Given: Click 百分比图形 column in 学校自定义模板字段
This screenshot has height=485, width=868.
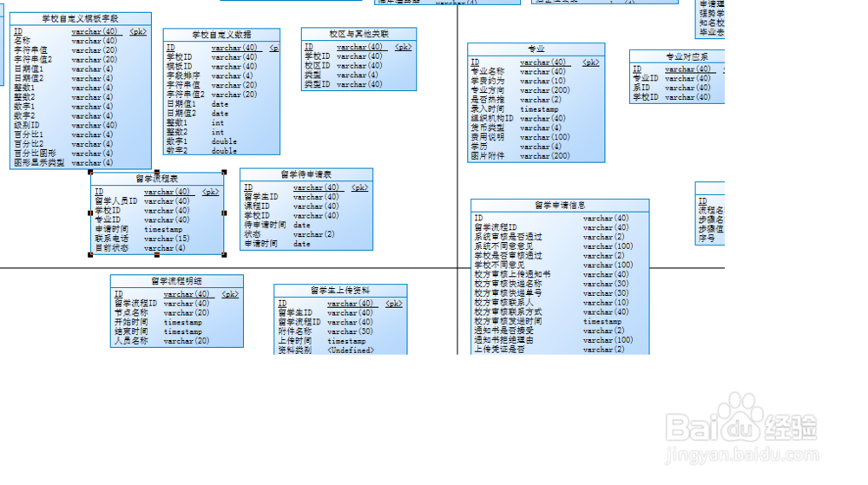Looking at the screenshot, I should pyautogui.click(x=35, y=154).
